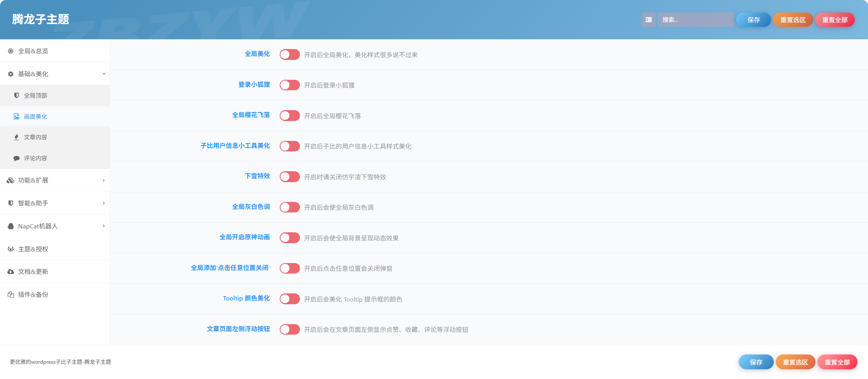Viewport: 868px width, 379px height.
Task: Click the top 保存 button
Action: [x=753, y=20]
